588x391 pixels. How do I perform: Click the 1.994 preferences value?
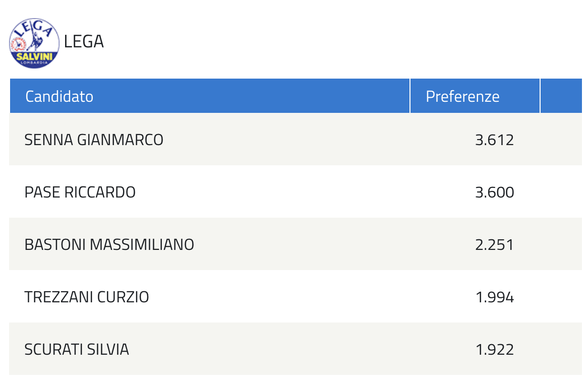click(494, 297)
